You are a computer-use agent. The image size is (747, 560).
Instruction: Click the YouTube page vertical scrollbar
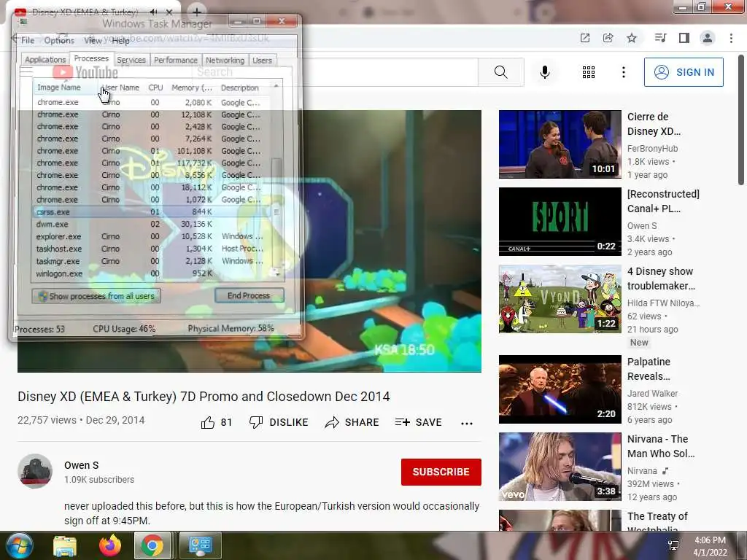741,120
